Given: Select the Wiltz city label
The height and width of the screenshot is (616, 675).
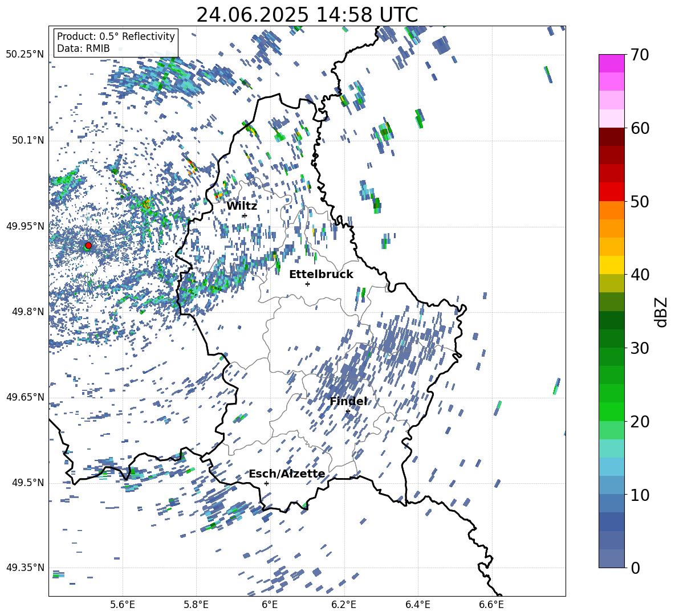Looking at the screenshot, I should [242, 206].
